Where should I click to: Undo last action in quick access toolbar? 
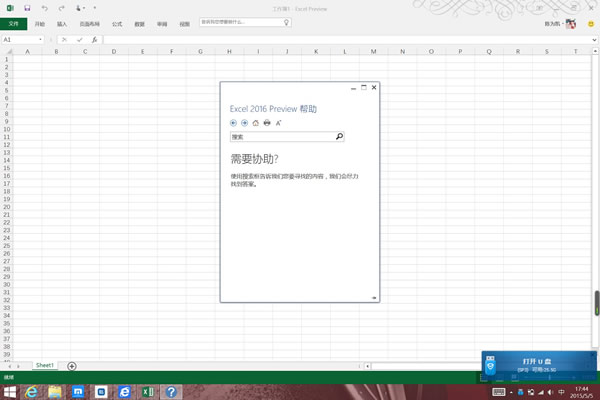point(44,7)
